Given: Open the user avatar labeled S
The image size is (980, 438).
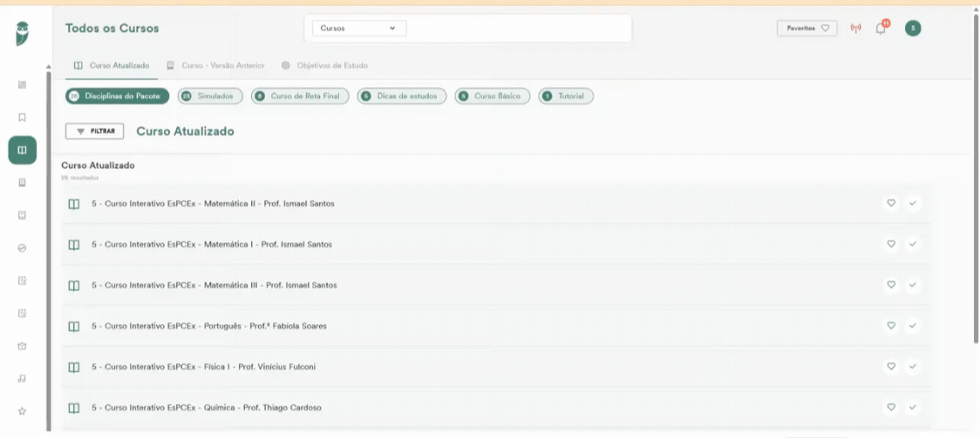Looking at the screenshot, I should coord(913,28).
